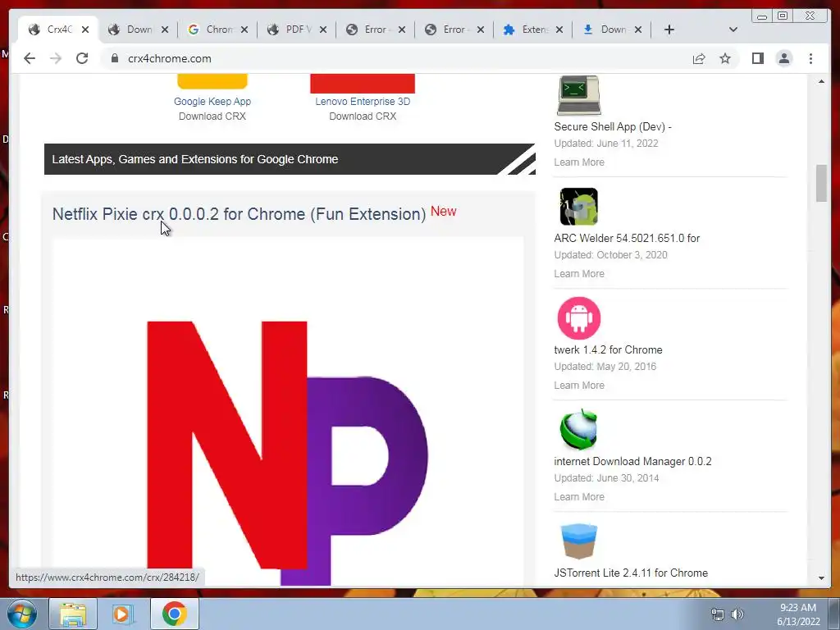
Task: Click Learn More under ARC Welder
Action: point(579,274)
